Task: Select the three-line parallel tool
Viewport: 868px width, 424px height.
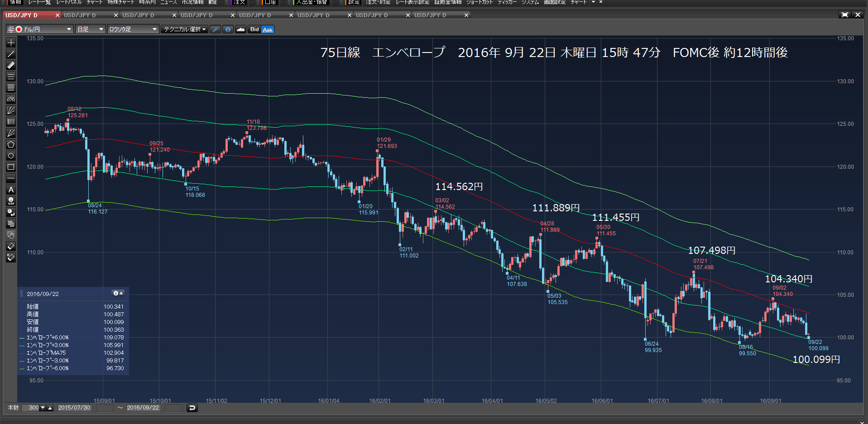Action: point(11,76)
